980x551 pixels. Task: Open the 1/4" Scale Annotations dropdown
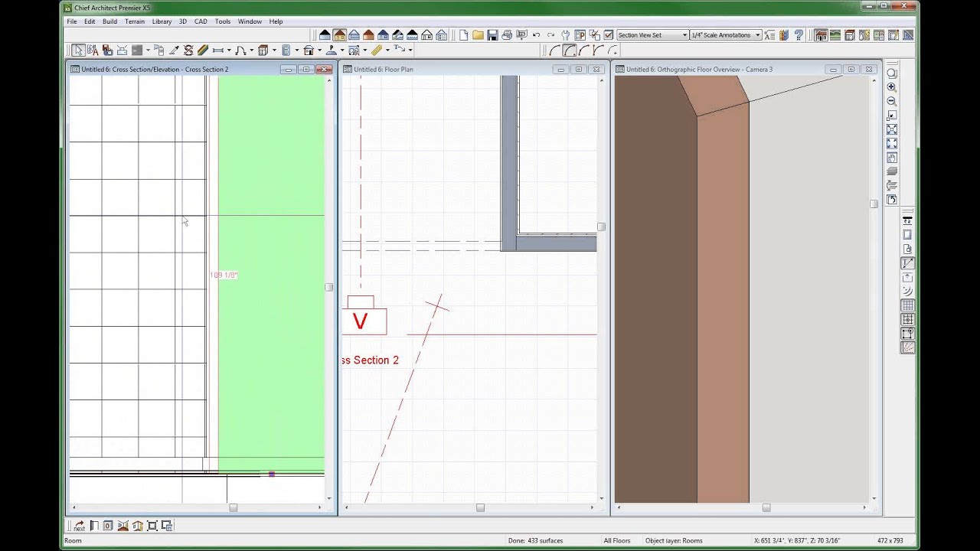pyautogui.click(x=726, y=35)
